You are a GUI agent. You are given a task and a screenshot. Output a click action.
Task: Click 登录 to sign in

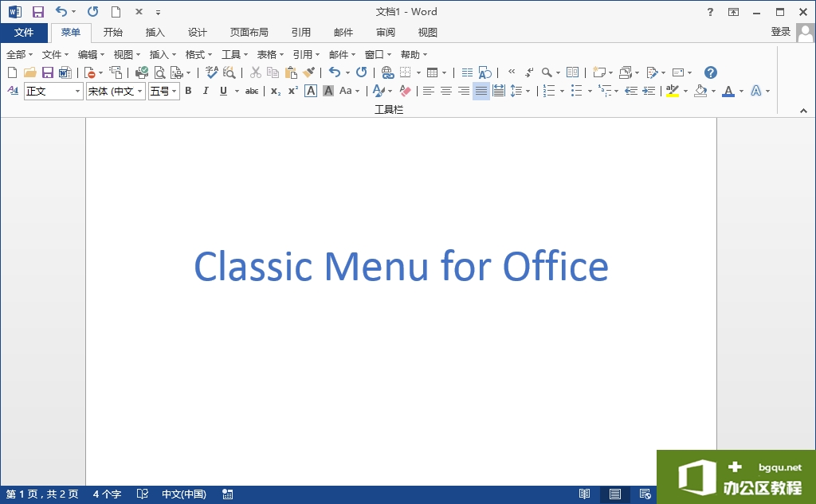781,32
